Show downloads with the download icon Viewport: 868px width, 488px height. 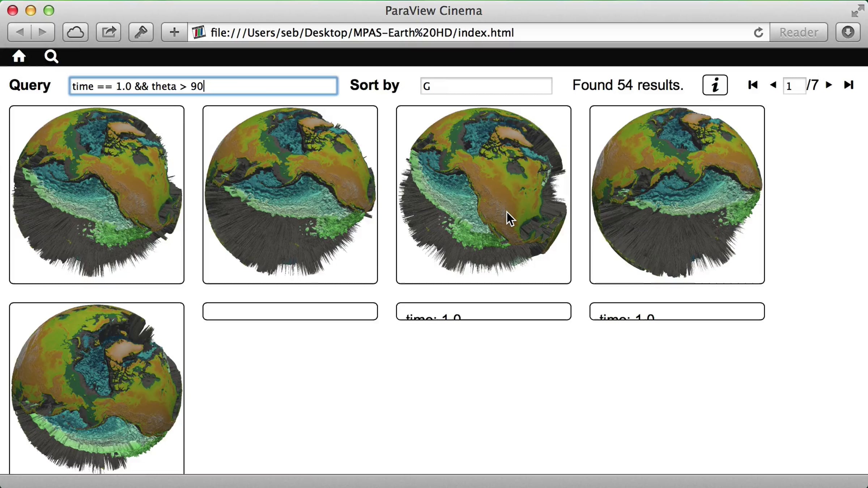click(848, 33)
